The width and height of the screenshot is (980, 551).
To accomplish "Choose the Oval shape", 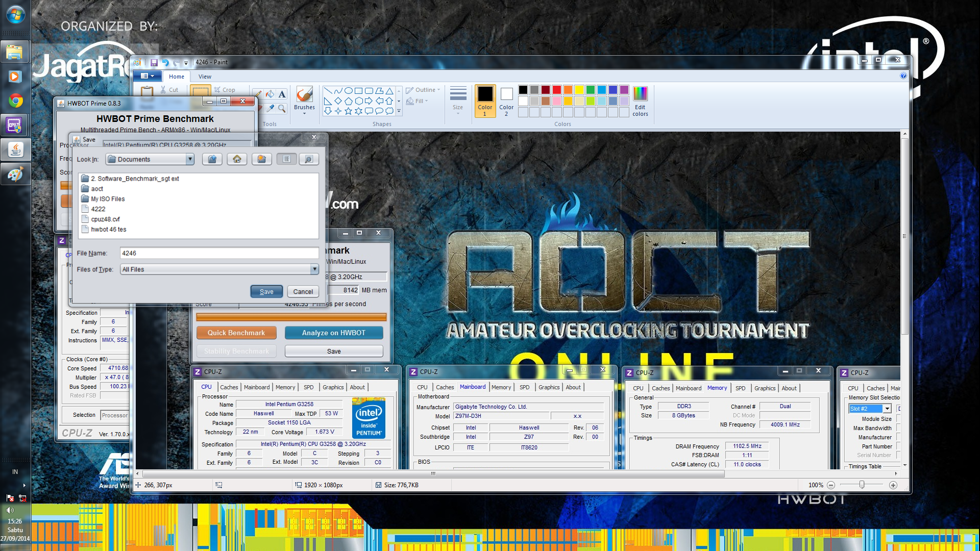I will [x=348, y=90].
